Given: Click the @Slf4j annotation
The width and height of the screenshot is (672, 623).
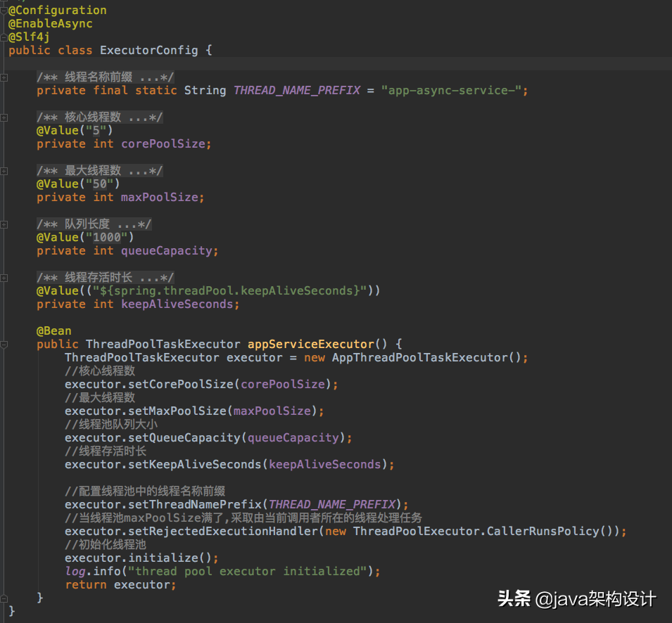Looking at the screenshot, I should click(x=29, y=37).
